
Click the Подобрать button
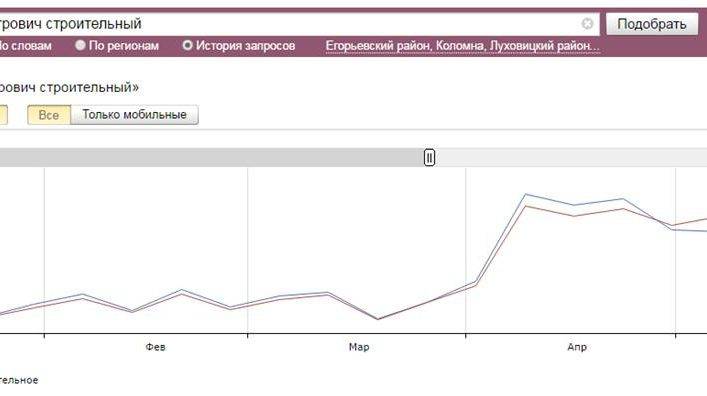652,24
